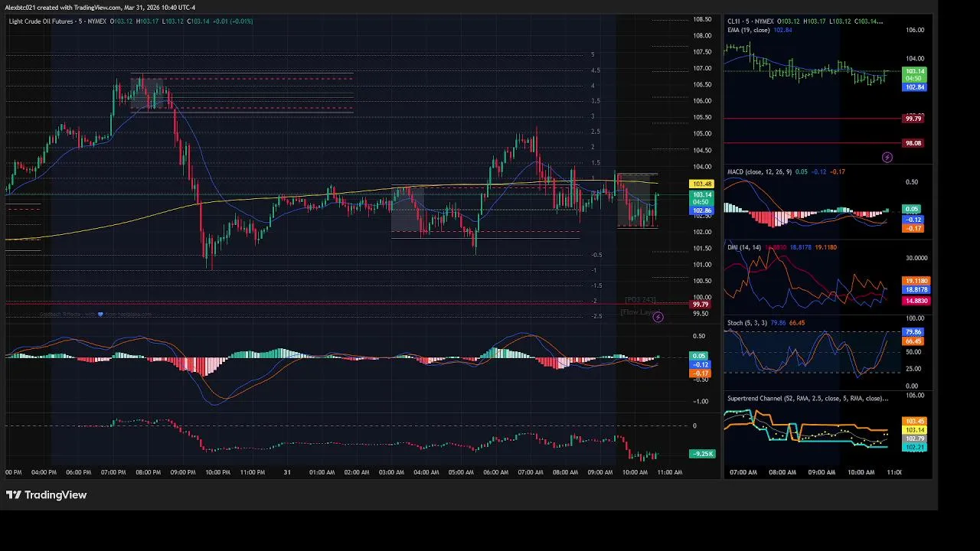This screenshot has width=980, height=551.
Task: Click the 03:00 AM time axis label
Action: tap(391, 472)
